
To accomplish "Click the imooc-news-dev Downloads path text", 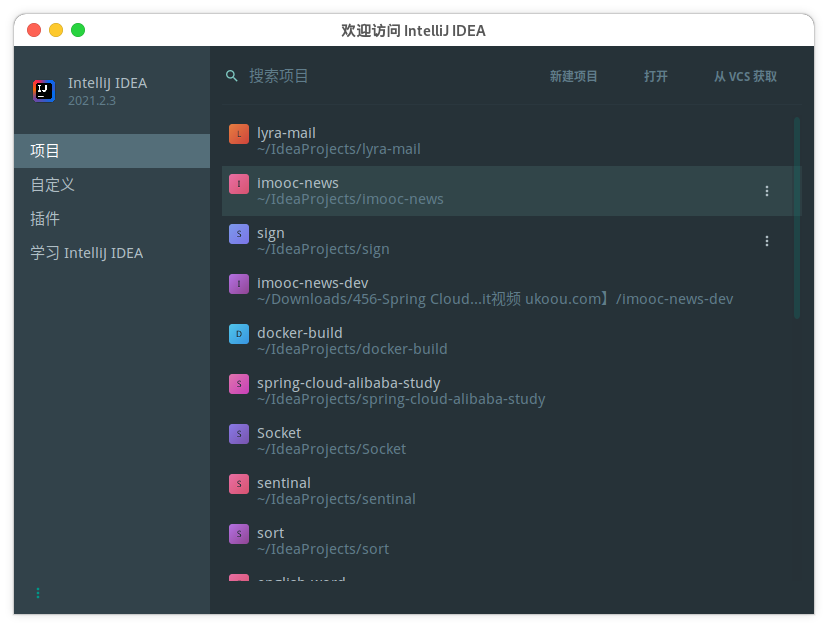I will tap(495, 299).
